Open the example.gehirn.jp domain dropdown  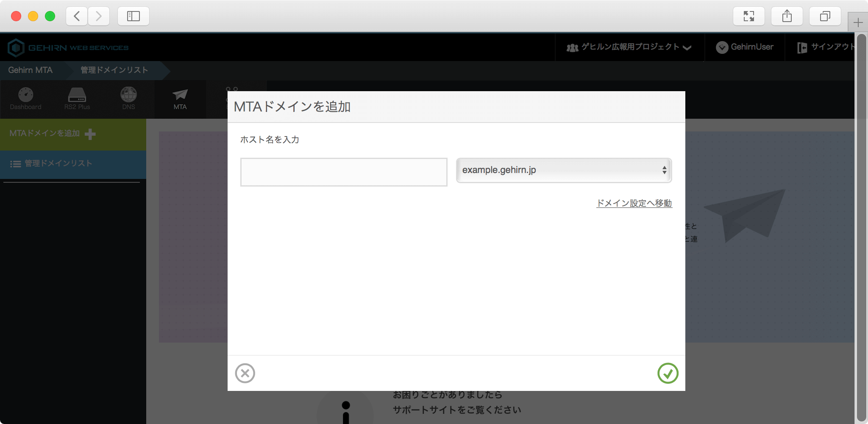[x=563, y=170]
